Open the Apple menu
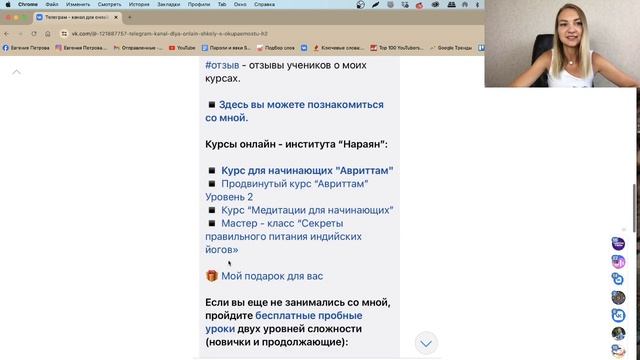Viewport: 640px width, 360px height. click(x=8, y=4)
